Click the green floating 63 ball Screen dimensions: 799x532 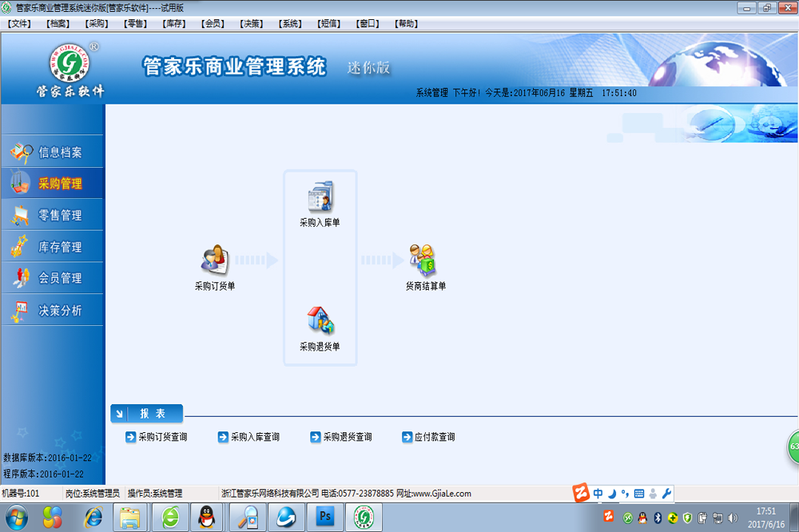pos(793,447)
